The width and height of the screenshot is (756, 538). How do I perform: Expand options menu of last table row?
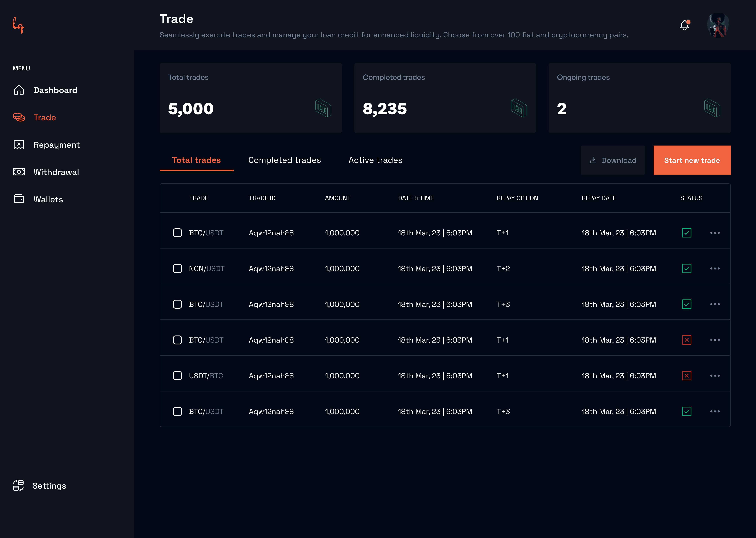click(715, 411)
